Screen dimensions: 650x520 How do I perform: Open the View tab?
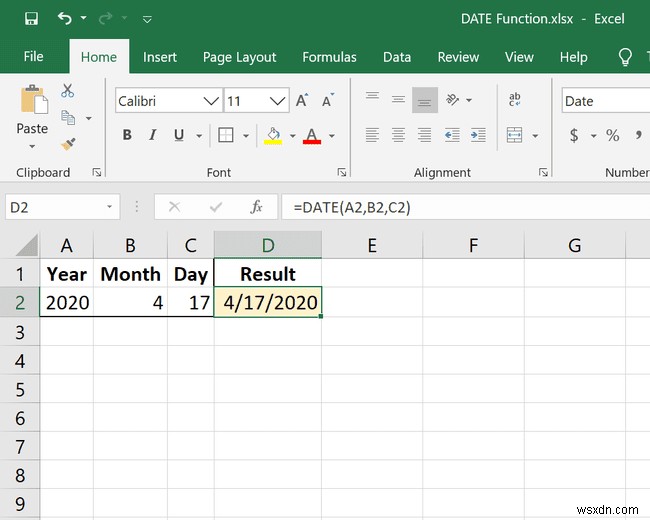click(519, 57)
